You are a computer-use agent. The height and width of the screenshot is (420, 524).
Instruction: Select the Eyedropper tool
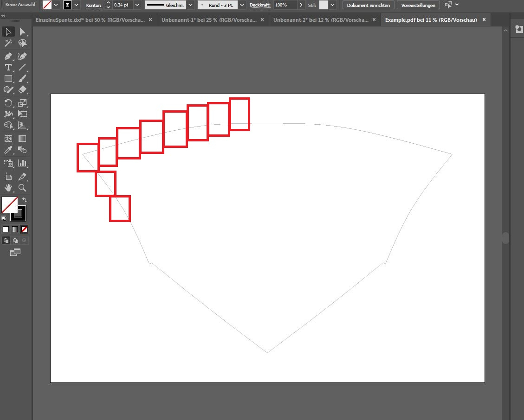coord(8,149)
